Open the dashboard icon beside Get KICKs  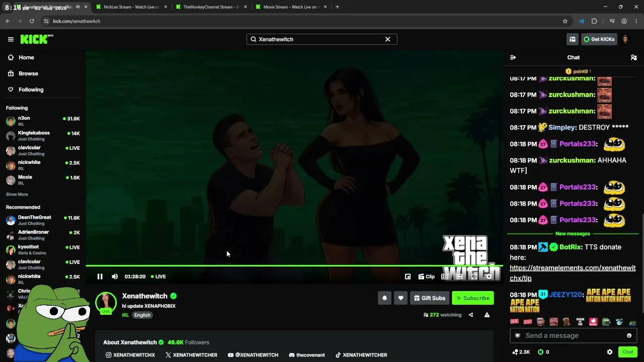click(573, 39)
